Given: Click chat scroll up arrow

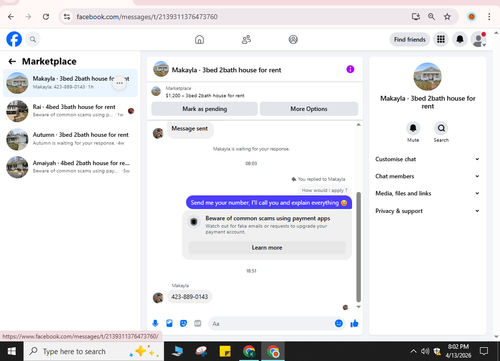Looking at the screenshot, I should pos(359,125).
